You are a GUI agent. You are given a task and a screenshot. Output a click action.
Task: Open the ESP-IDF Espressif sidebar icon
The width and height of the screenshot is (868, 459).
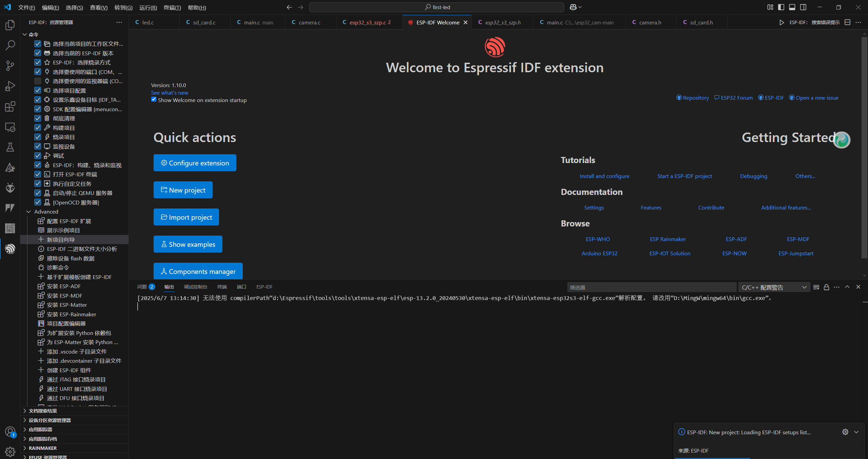point(10,249)
